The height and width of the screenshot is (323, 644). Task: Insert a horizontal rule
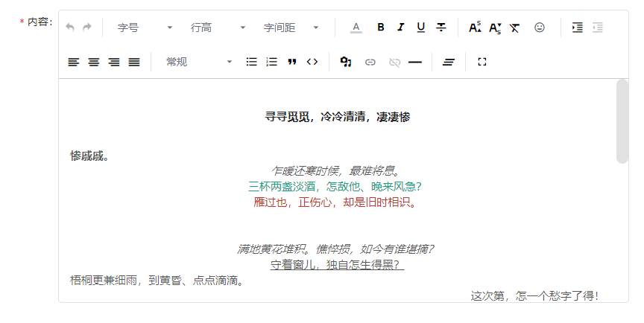[x=415, y=63]
